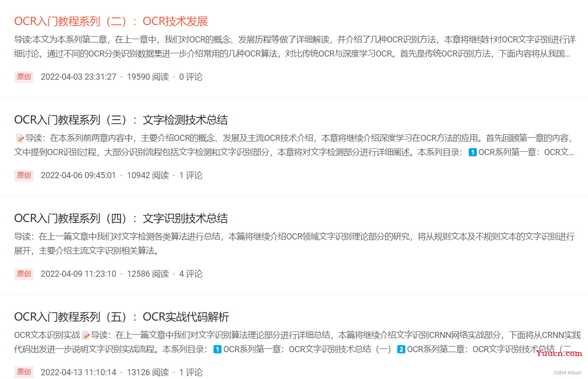This screenshot has height=379, width=588.
Task: Click the 原创 badge dated 2022-04-13
Action: 24,372
